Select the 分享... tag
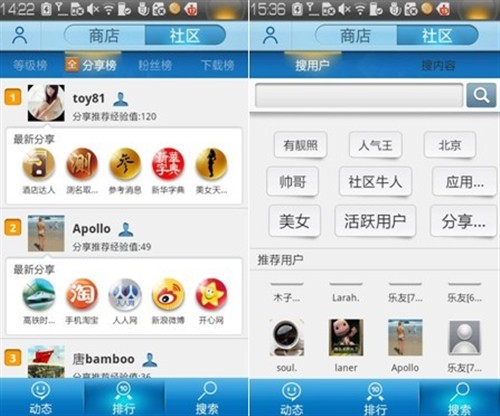 (464, 221)
